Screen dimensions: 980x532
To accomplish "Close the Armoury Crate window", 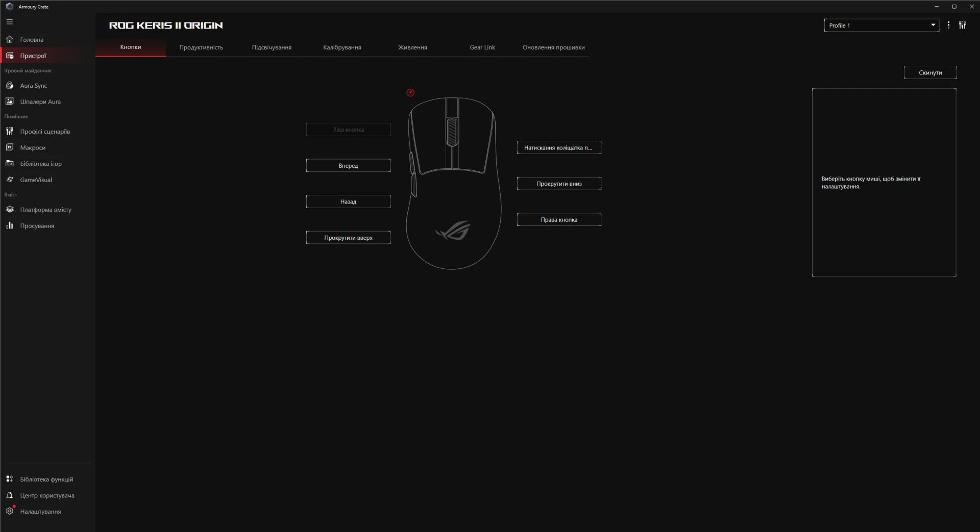I will pyautogui.click(x=971, y=7).
